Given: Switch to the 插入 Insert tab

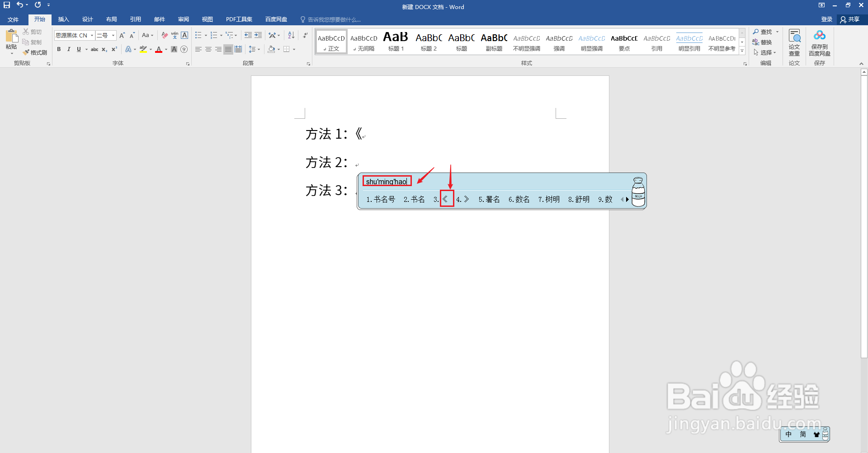Looking at the screenshot, I should point(64,19).
